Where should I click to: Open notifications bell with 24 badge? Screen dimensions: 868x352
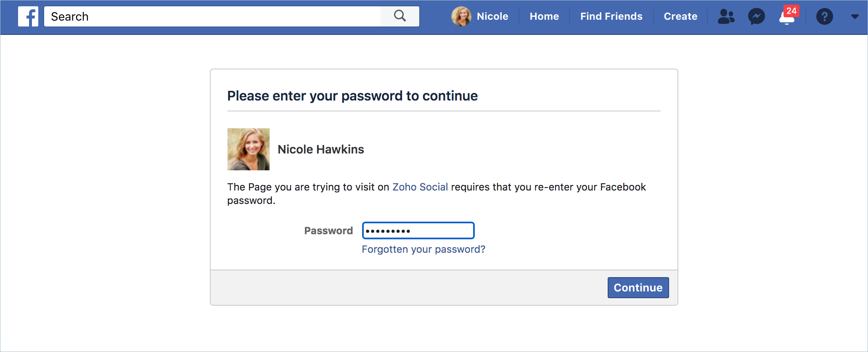coord(787,16)
